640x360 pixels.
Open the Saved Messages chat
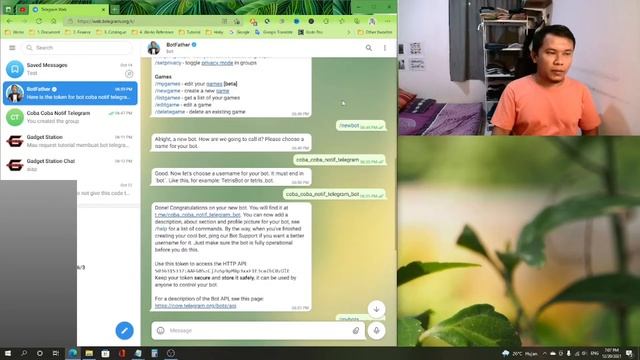click(x=70, y=69)
